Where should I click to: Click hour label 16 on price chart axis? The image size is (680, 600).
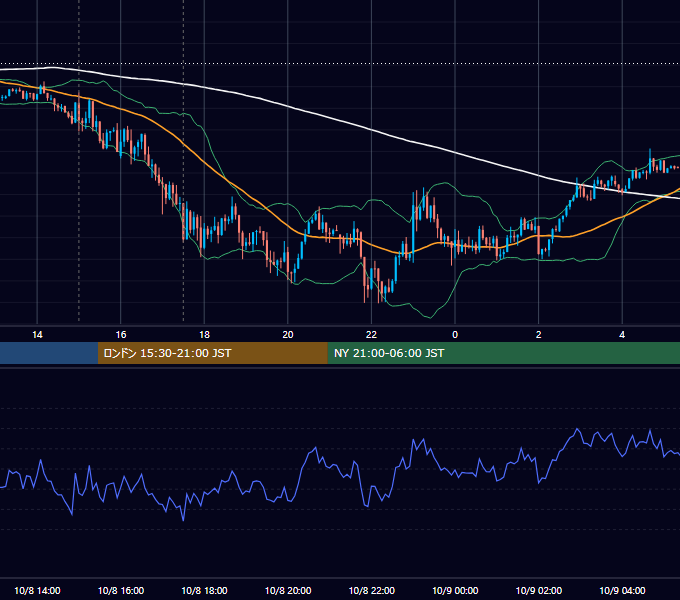coord(121,335)
